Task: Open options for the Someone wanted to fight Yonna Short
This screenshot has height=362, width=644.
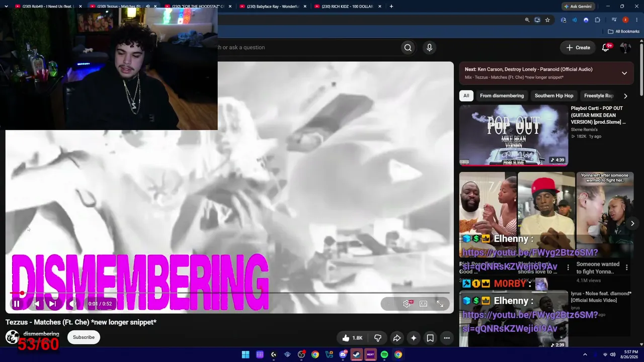Action: [627, 267]
